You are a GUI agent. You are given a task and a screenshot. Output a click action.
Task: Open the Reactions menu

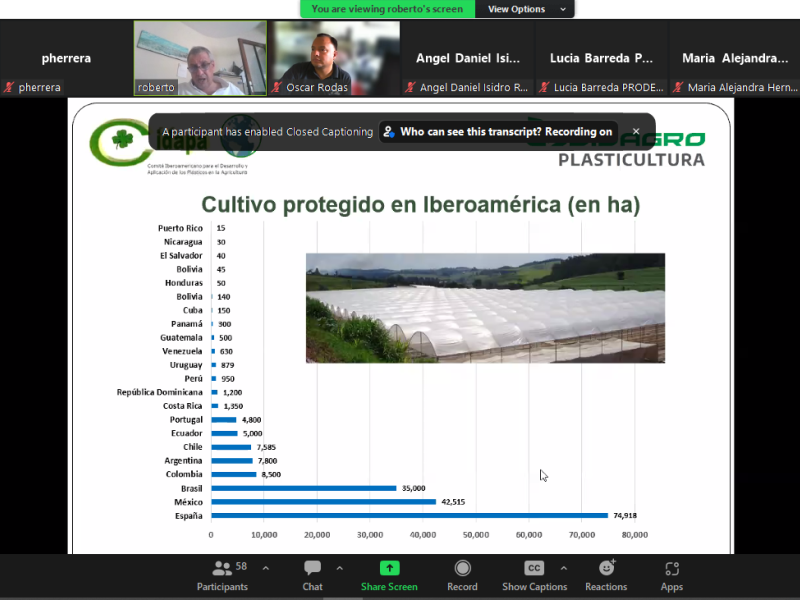point(606,574)
